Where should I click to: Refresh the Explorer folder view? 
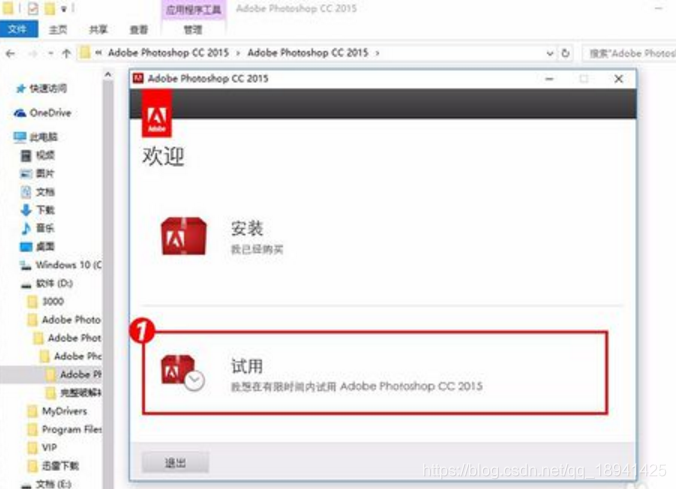click(x=565, y=53)
